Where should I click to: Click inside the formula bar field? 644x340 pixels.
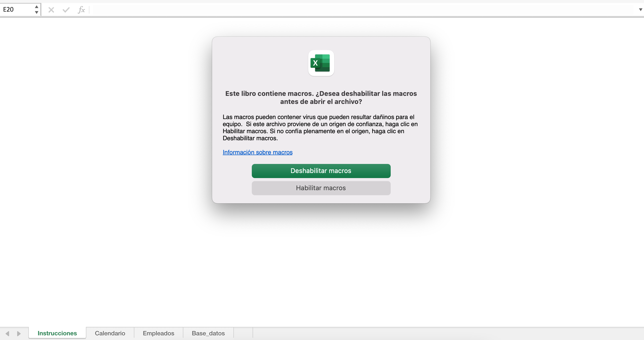point(364,10)
